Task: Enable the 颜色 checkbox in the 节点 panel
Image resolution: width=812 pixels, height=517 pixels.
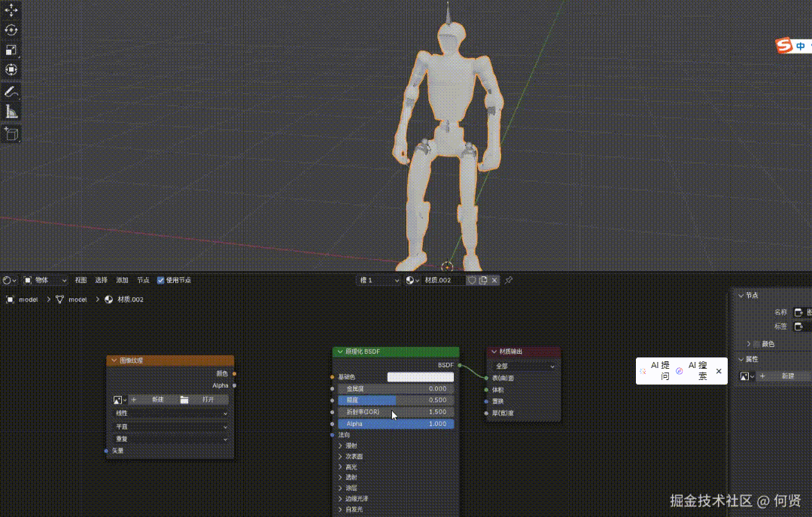Action: (756, 344)
